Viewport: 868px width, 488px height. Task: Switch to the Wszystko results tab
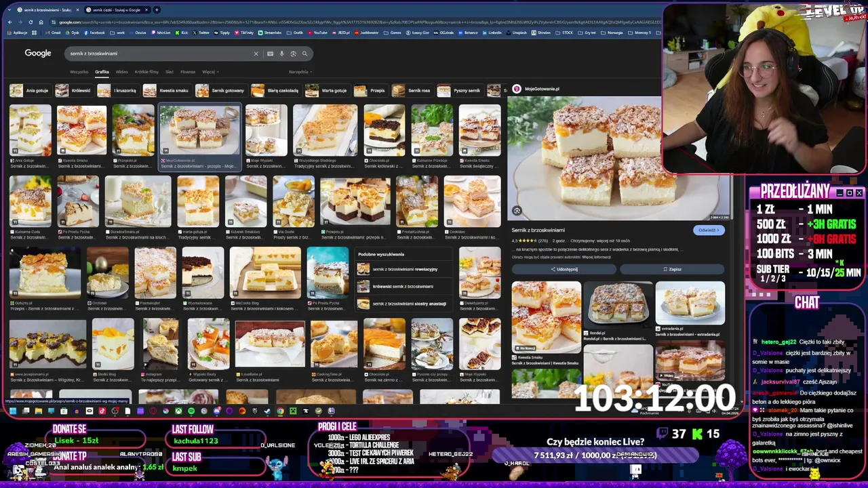click(79, 72)
